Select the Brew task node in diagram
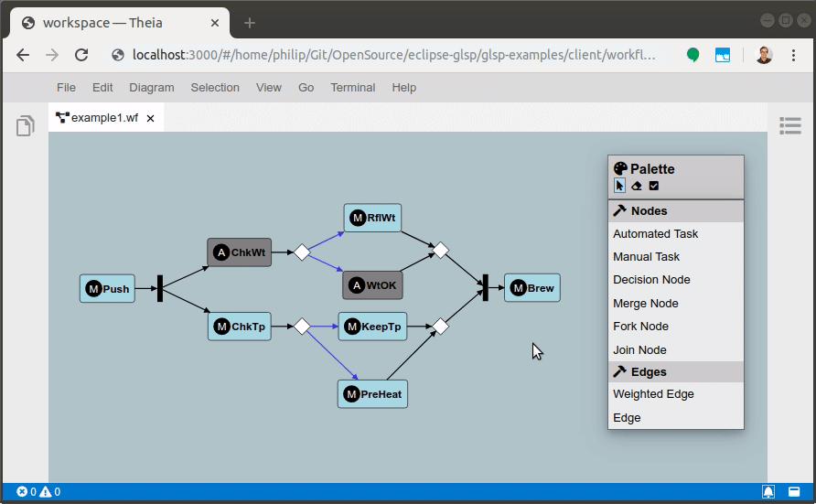This screenshot has height=504, width=816. [x=531, y=288]
